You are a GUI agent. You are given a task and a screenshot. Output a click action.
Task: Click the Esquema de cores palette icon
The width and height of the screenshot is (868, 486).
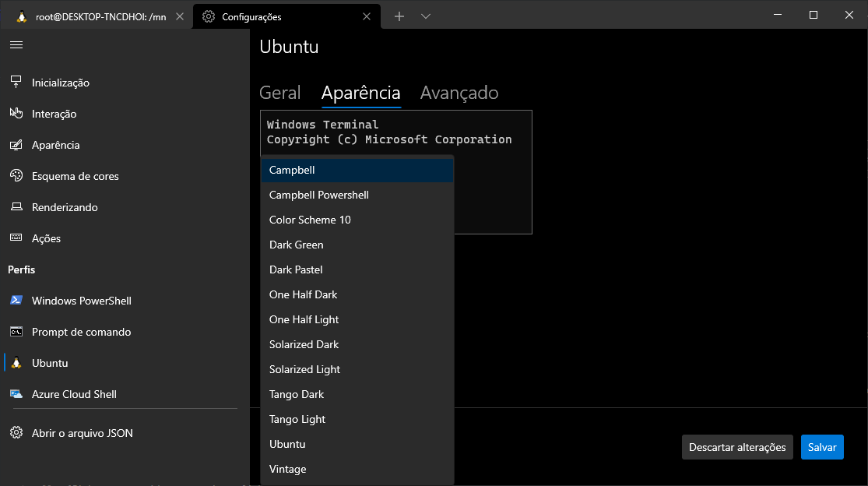(16, 175)
